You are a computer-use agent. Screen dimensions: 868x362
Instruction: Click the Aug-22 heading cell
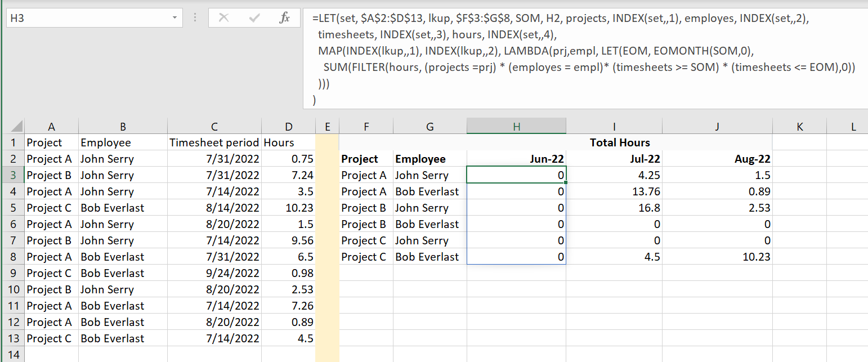click(717, 159)
